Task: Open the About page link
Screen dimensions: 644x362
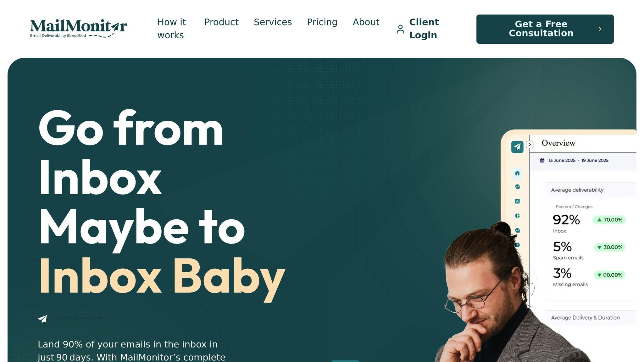Action: click(366, 22)
